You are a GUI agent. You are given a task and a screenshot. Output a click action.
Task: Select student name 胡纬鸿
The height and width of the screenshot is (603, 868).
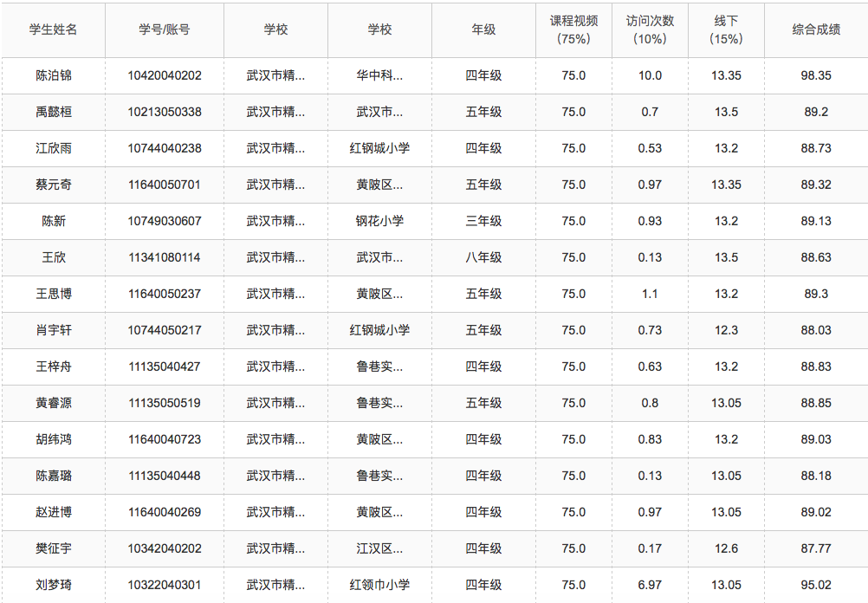(x=54, y=439)
